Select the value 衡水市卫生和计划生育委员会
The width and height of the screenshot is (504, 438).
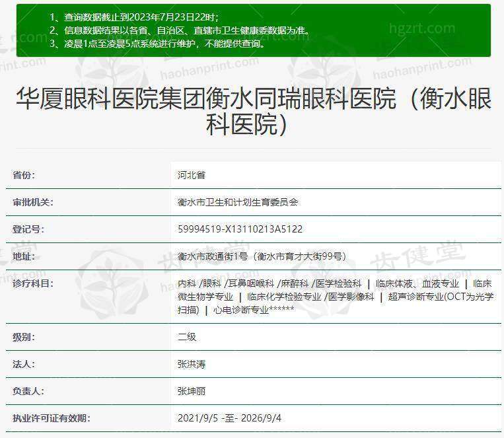pyautogui.click(x=238, y=202)
